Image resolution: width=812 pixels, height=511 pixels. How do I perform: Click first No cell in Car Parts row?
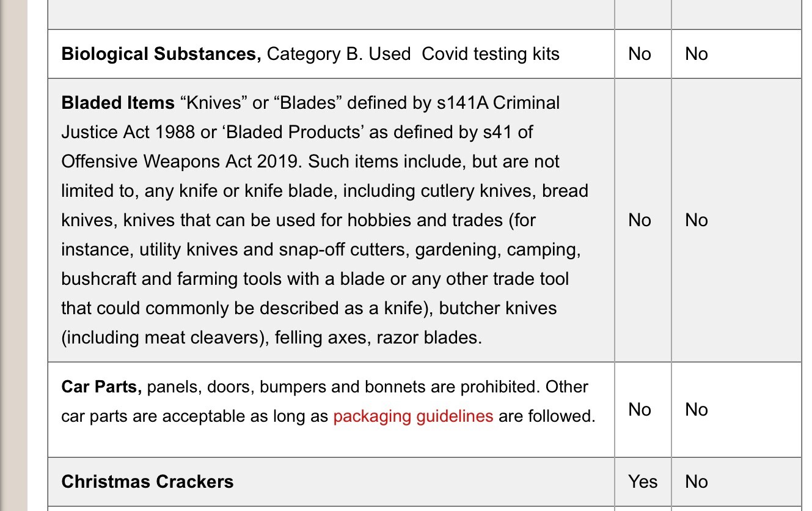pyautogui.click(x=640, y=410)
